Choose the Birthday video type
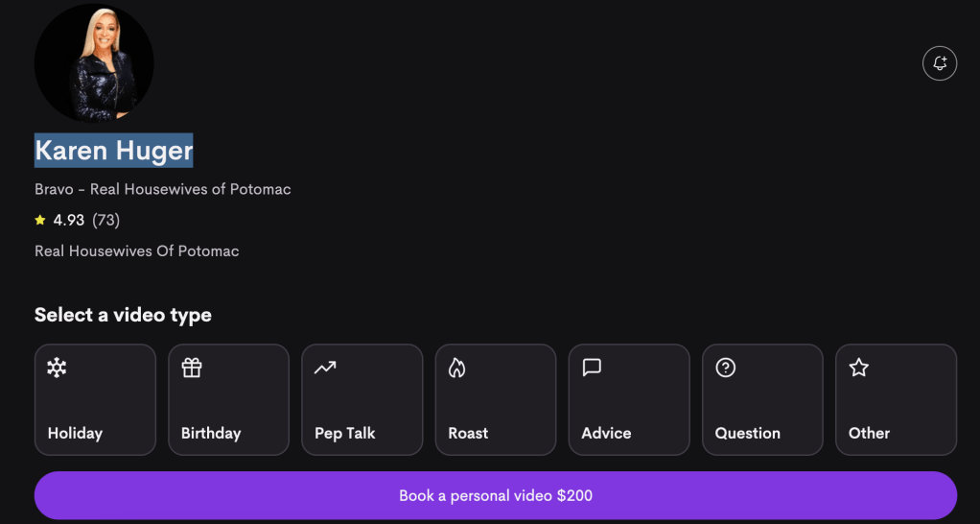The height and width of the screenshot is (524, 980). (x=228, y=399)
